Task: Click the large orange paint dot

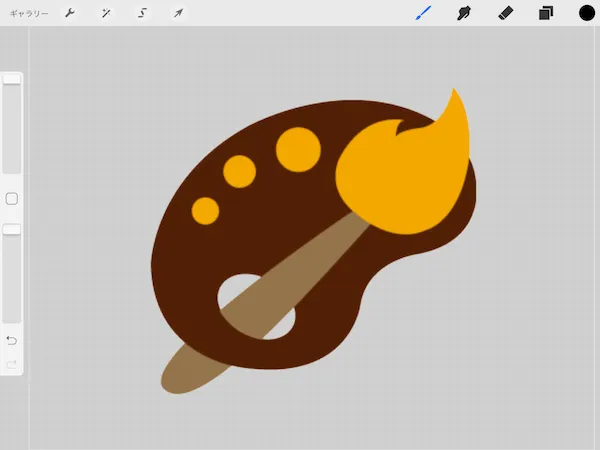Action: [298, 150]
